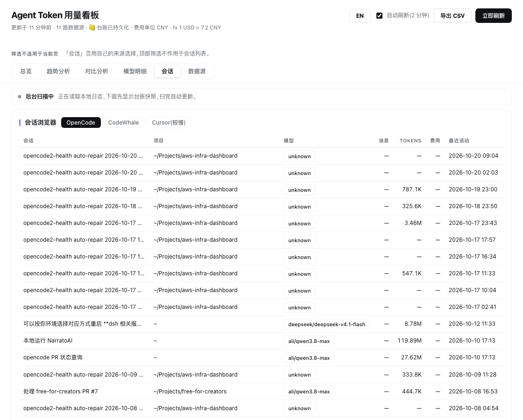Click the 333.8K tokens value

(x=412, y=375)
